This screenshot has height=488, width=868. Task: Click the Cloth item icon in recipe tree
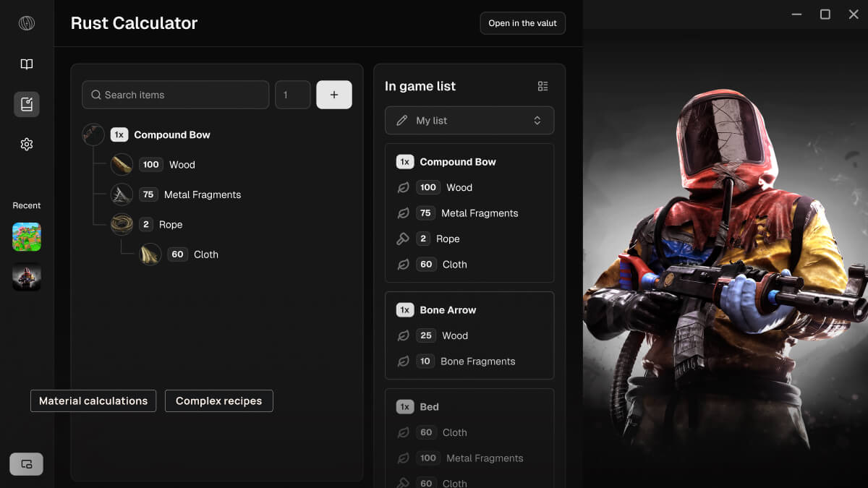(150, 254)
